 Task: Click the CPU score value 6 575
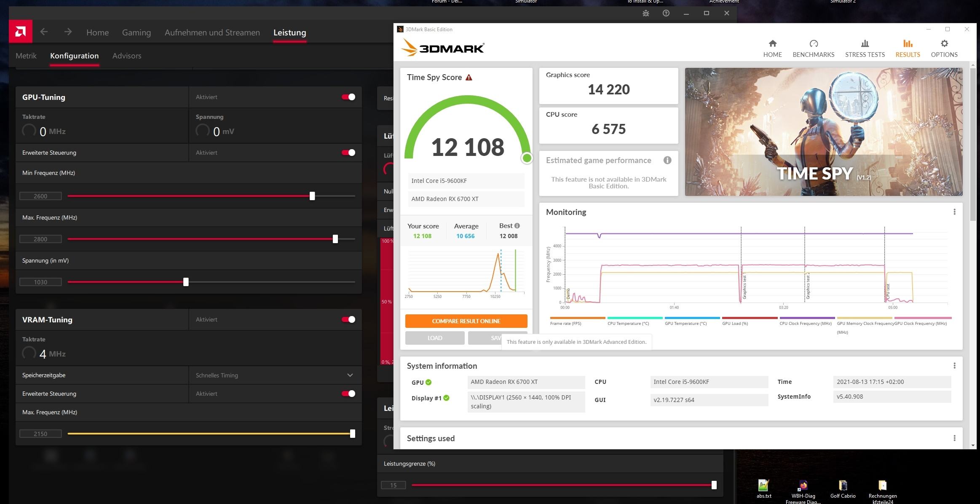coord(609,129)
